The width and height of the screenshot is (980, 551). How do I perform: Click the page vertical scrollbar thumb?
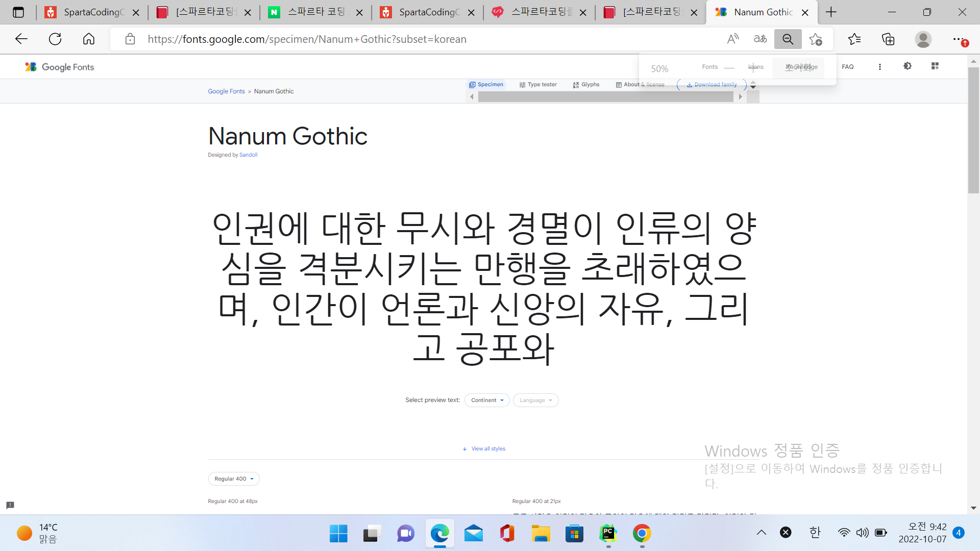pos(973,130)
